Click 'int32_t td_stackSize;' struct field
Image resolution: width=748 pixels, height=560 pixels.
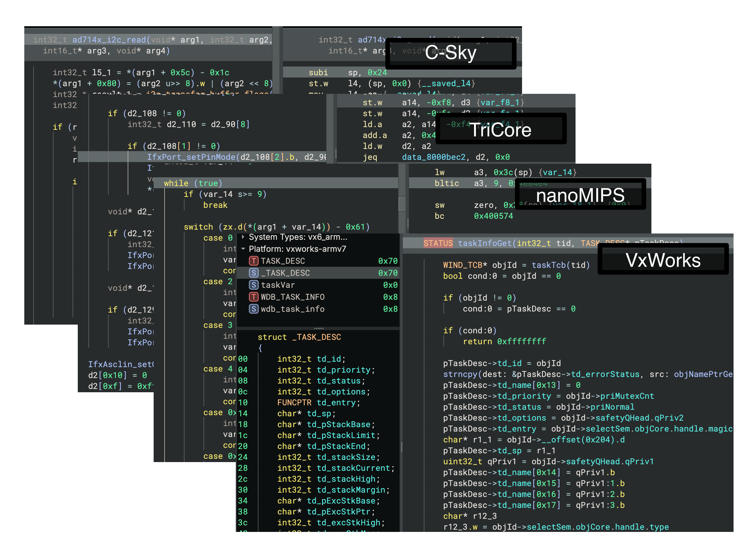pos(328,457)
